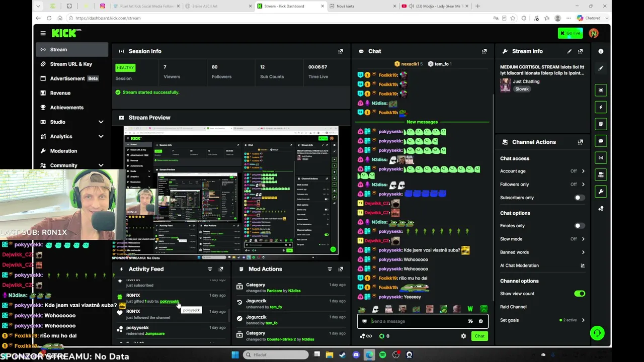Open AI Chat Moderation external link
644x362 pixels.
(x=583, y=265)
